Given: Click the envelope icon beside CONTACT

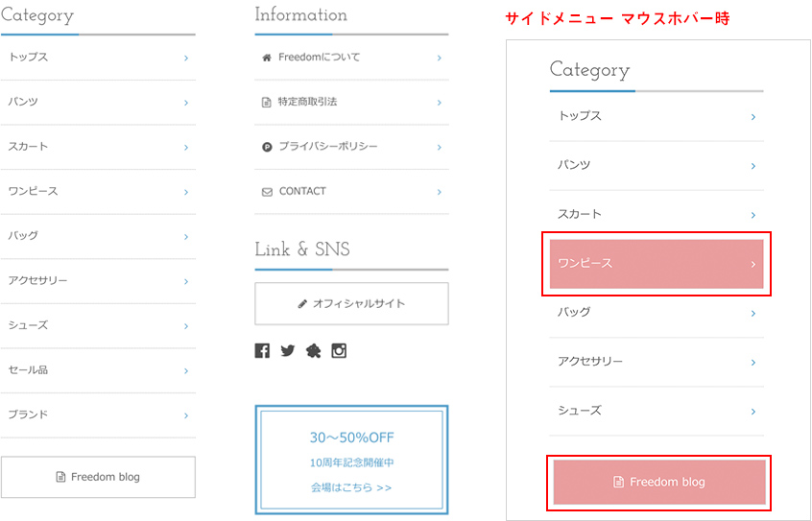Looking at the screenshot, I should point(266,192).
